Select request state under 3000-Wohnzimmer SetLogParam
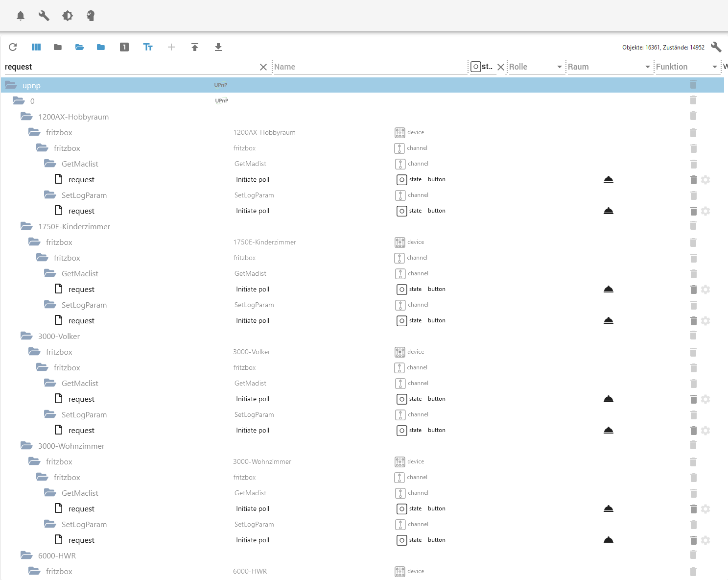This screenshot has height=580, width=728. tap(81, 540)
